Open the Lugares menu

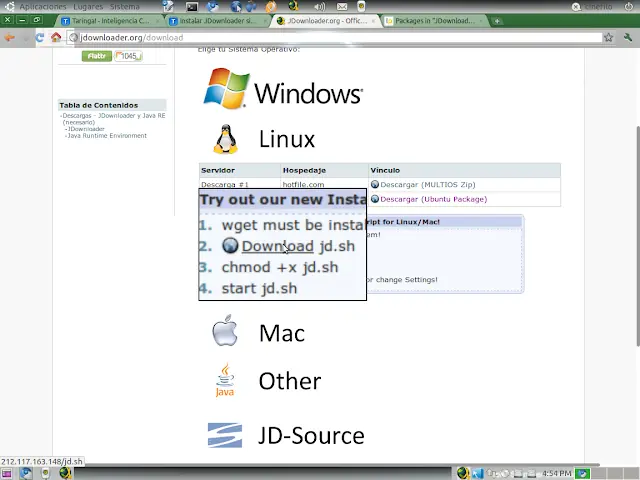point(88,7)
